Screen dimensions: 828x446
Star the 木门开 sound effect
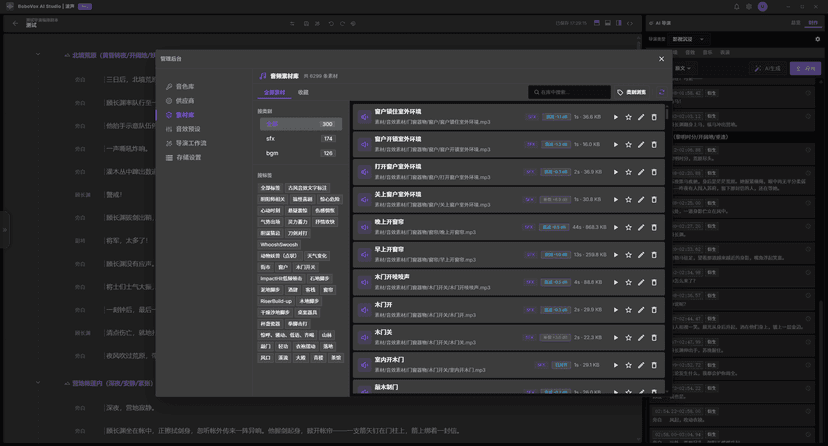tap(629, 310)
